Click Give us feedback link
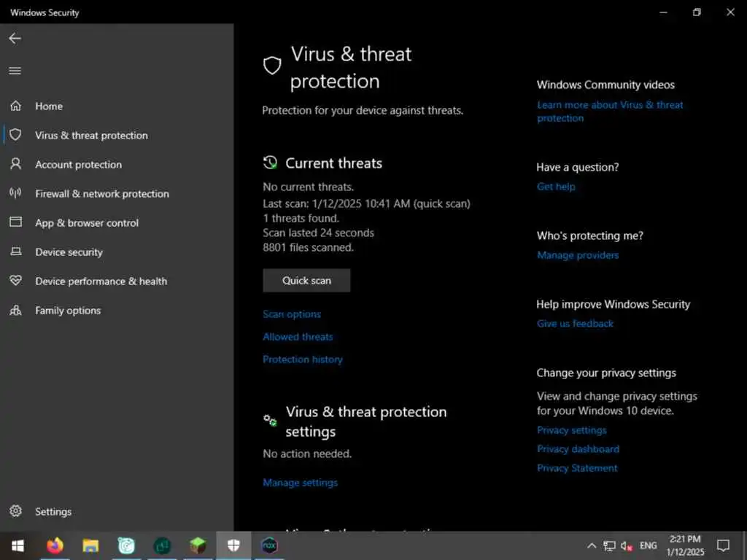Screen dimensions: 747x560 [x=575, y=324]
